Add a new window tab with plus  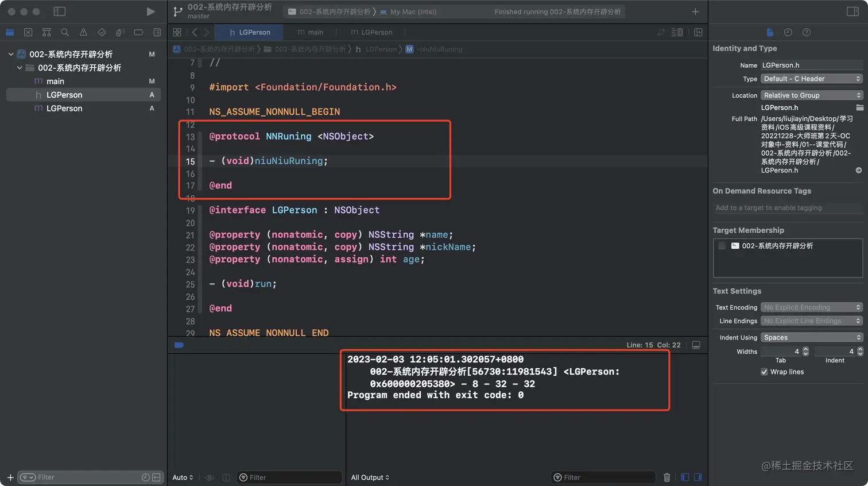pos(695,11)
